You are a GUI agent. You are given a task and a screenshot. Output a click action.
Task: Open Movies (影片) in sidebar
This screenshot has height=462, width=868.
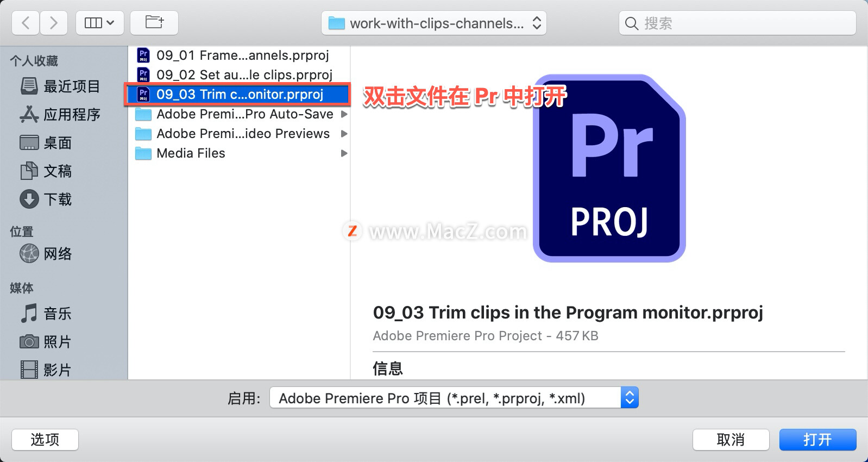click(x=46, y=370)
